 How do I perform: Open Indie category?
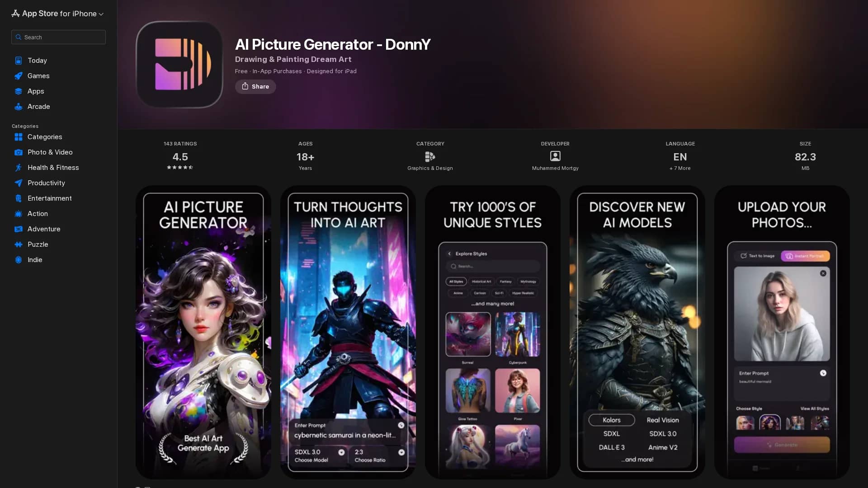tap(35, 260)
